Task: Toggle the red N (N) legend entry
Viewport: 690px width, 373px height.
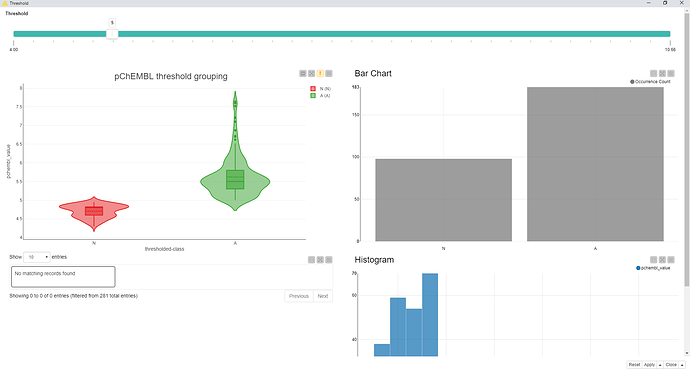Action: [x=320, y=89]
